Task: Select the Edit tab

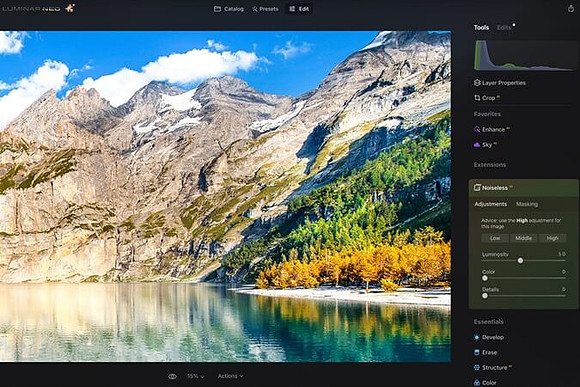Action: (299, 9)
